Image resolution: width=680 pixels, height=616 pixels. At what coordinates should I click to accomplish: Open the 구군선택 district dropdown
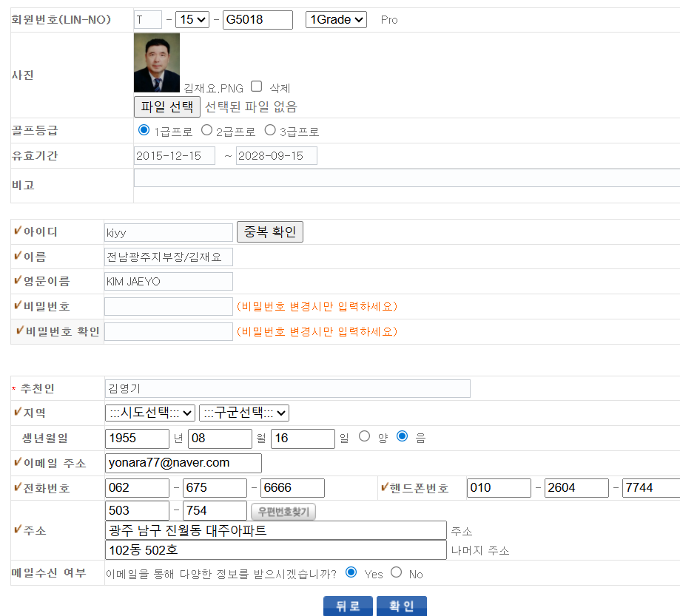coord(244,413)
